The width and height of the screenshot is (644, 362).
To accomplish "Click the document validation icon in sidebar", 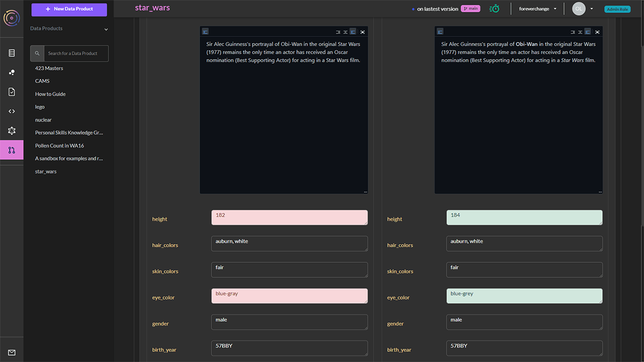I will (12, 91).
